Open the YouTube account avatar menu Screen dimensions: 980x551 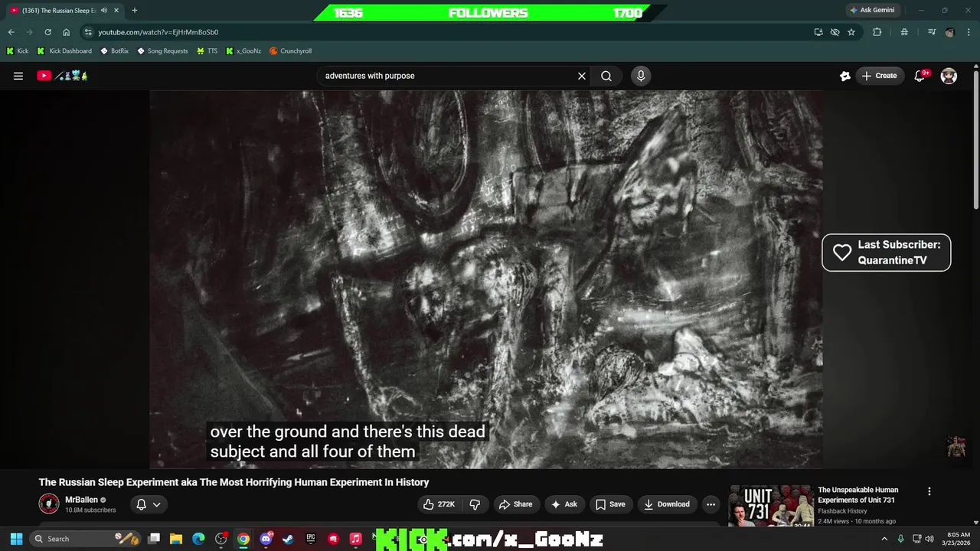[x=949, y=76]
